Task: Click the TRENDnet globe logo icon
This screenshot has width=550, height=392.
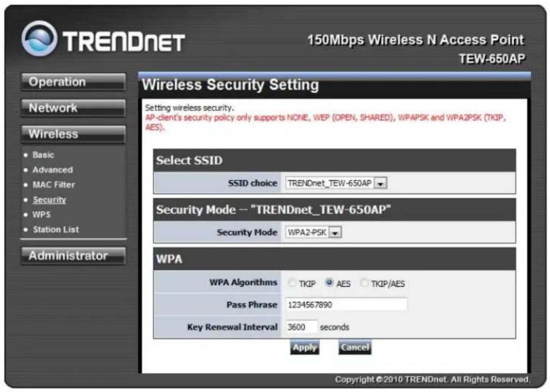Action: [39, 38]
